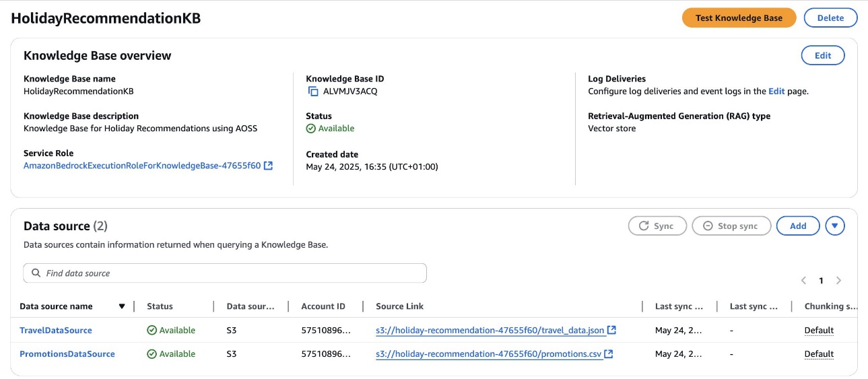Click the Data source name column header
The image size is (868, 379).
tap(56, 306)
